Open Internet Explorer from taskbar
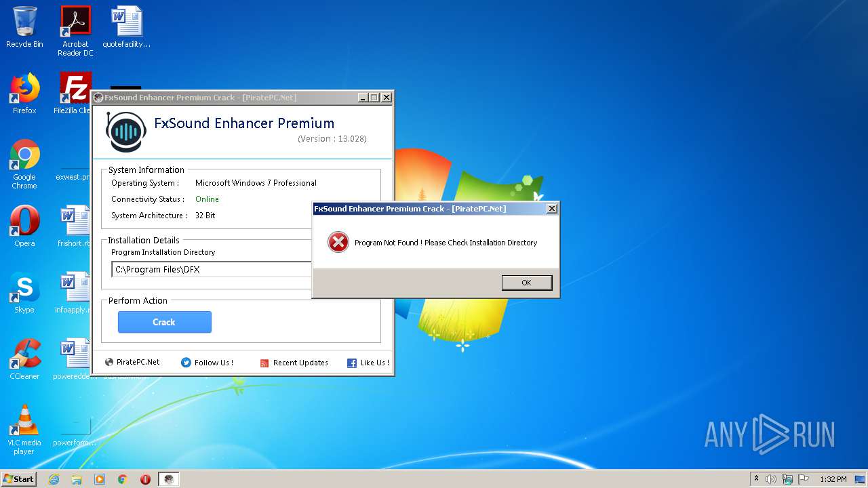Image resolution: width=868 pixels, height=488 pixels. coord(54,479)
